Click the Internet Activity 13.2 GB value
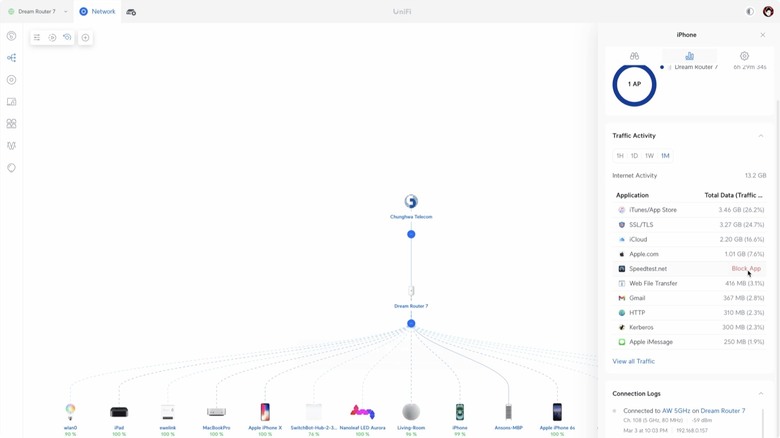The width and height of the screenshot is (780, 438). pos(755,176)
